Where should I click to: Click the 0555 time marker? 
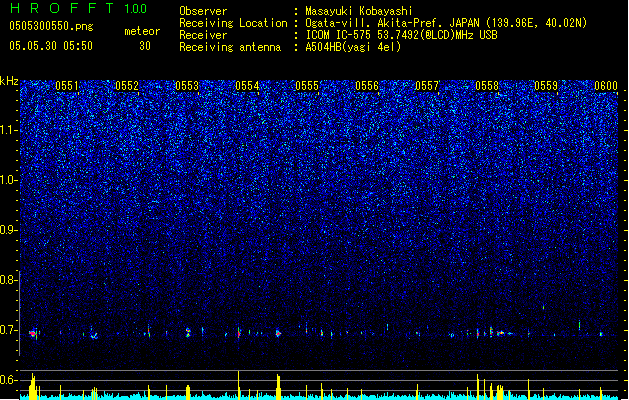coord(307,86)
